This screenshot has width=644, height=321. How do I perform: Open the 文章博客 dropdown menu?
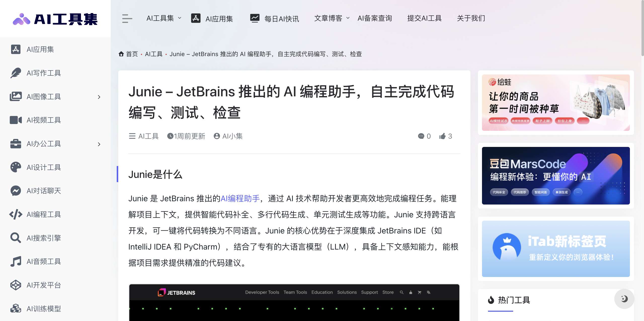click(332, 18)
